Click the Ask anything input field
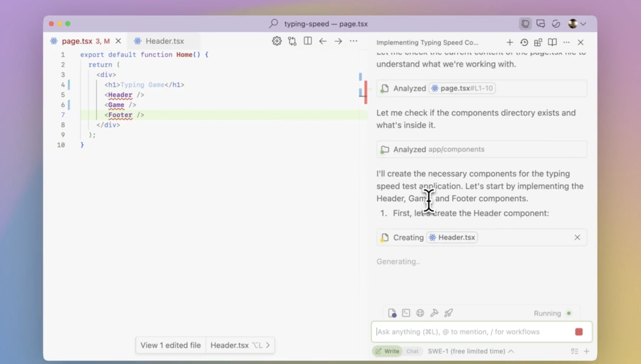The width and height of the screenshot is (641, 364). coord(470,331)
